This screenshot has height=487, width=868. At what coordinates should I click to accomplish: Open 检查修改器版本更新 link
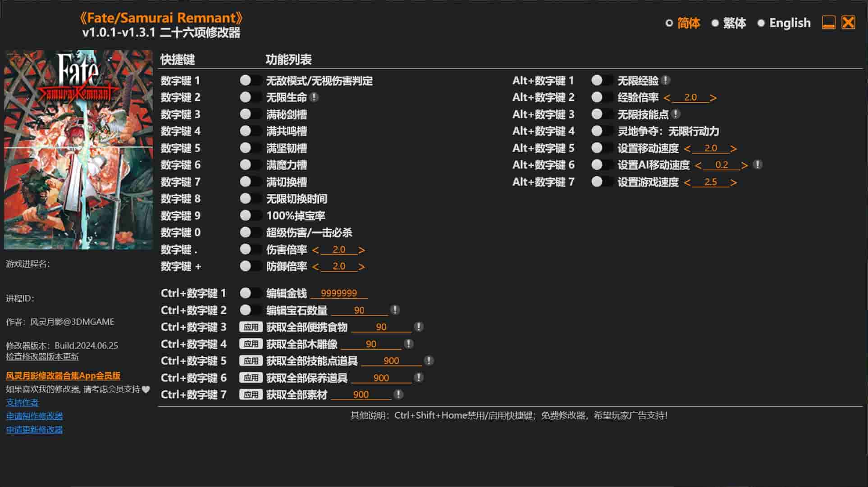point(42,357)
